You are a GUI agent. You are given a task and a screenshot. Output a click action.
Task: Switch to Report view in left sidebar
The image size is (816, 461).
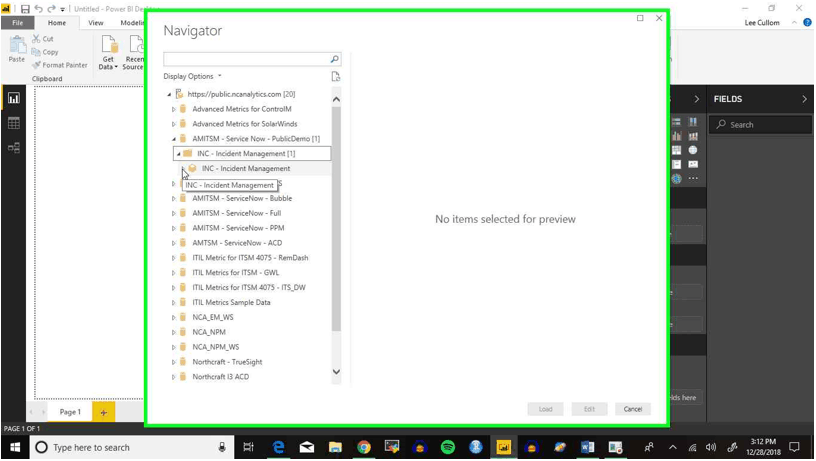tap(14, 98)
